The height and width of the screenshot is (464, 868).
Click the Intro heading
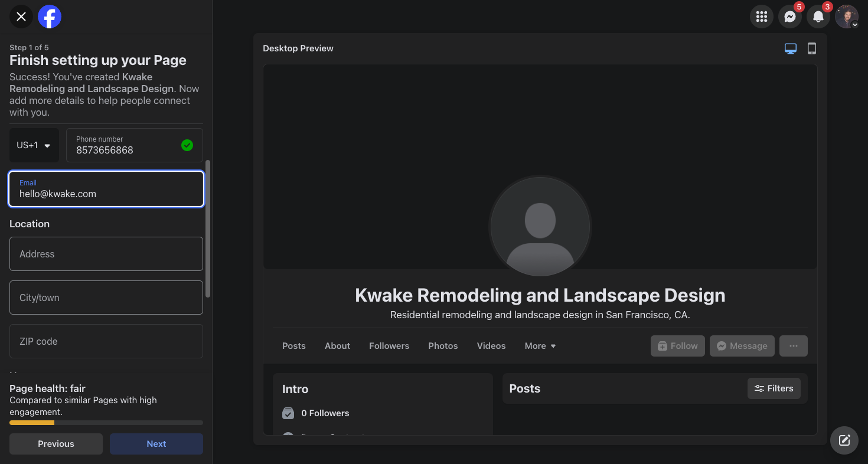295,389
